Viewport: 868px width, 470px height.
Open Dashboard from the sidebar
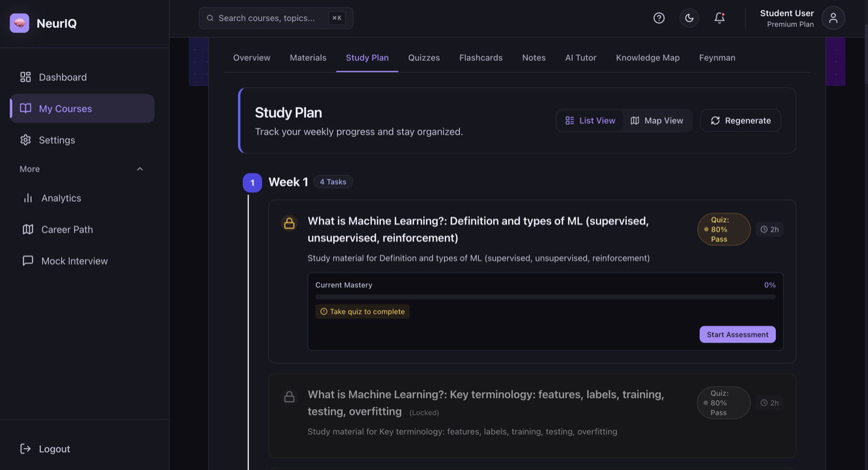(82, 77)
